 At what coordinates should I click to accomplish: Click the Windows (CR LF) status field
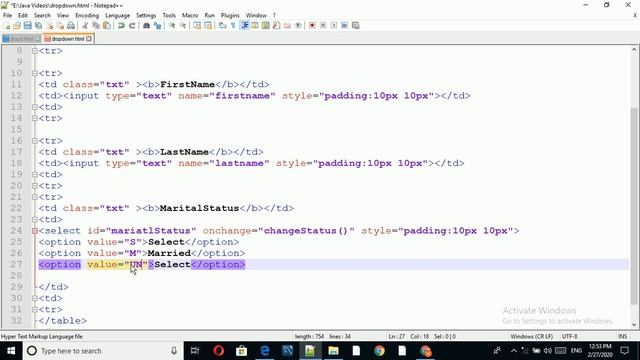pyautogui.click(x=531, y=337)
